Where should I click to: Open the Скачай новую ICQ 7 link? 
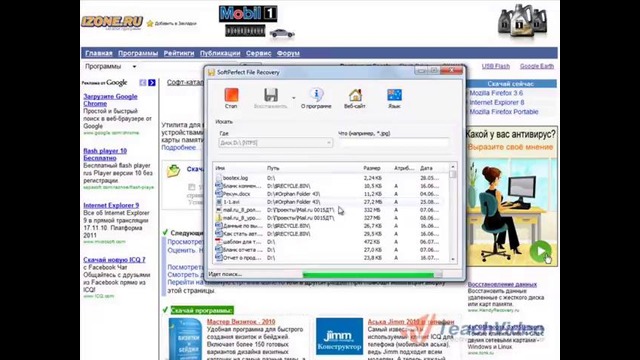pos(114,260)
